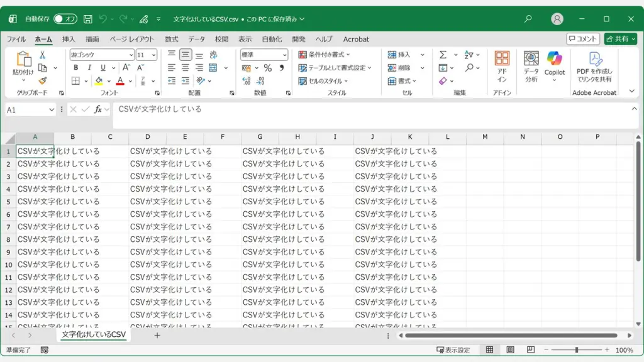644x362 pixels.
Task: Open the font name dropdown
Action: click(131, 55)
